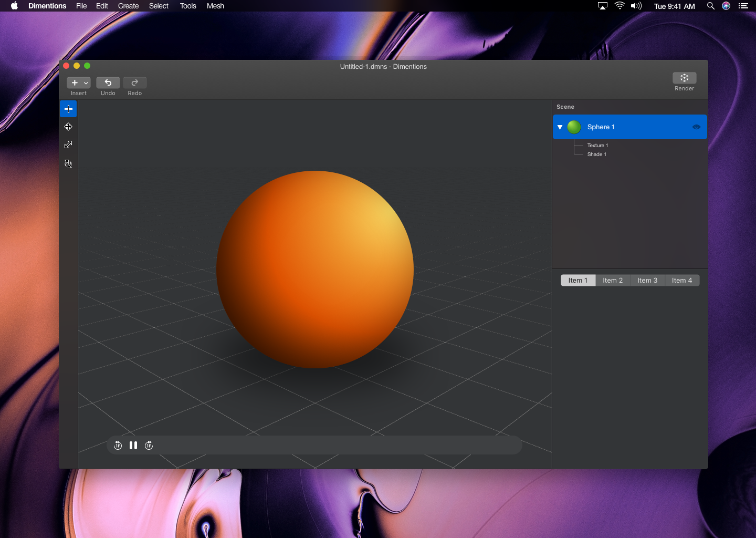Collapse the Sphere 1 tree item
Image resolution: width=756 pixels, height=538 pixels.
pos(560,127)
